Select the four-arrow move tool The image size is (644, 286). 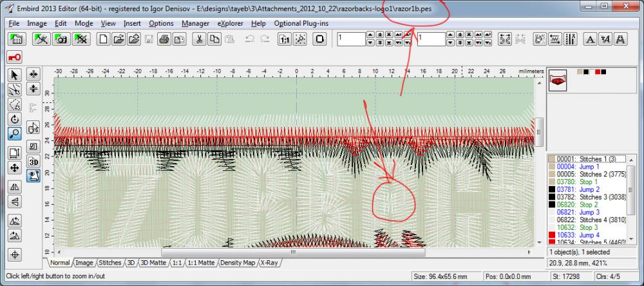click(15, 167)
